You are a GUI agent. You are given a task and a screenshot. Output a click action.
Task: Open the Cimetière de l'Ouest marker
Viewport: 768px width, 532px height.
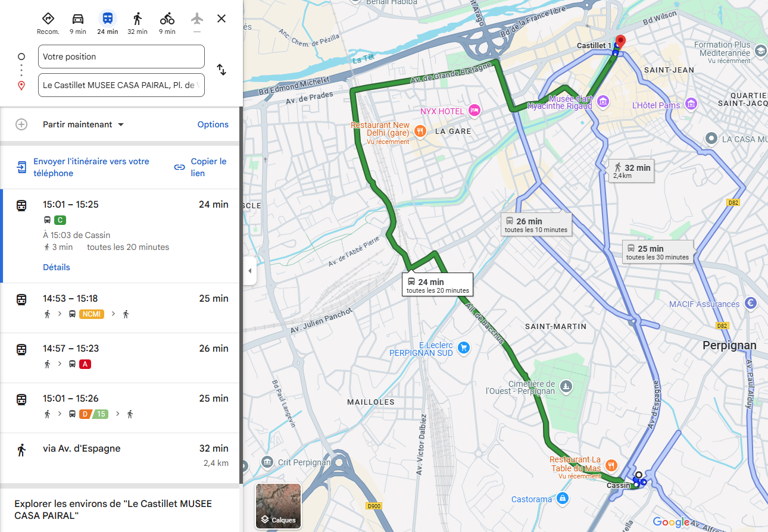point(566,386)
